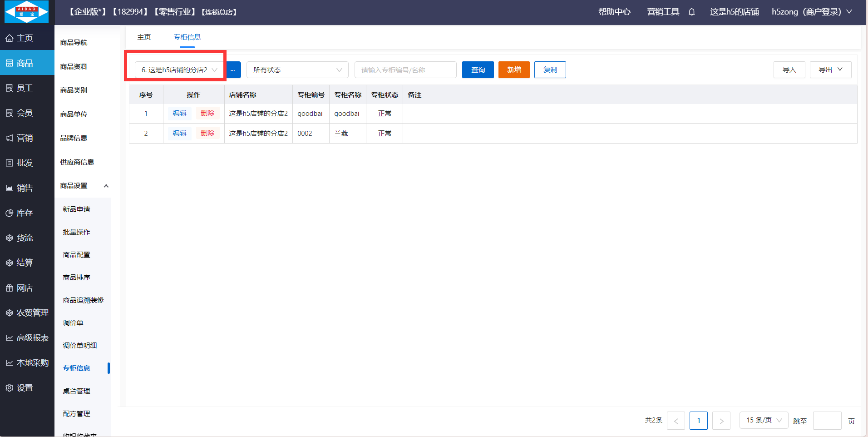Select 商品 in the left sidebar
Viewport: 868px width, 437px height.
pyautogui.click(x=27, y=63)
